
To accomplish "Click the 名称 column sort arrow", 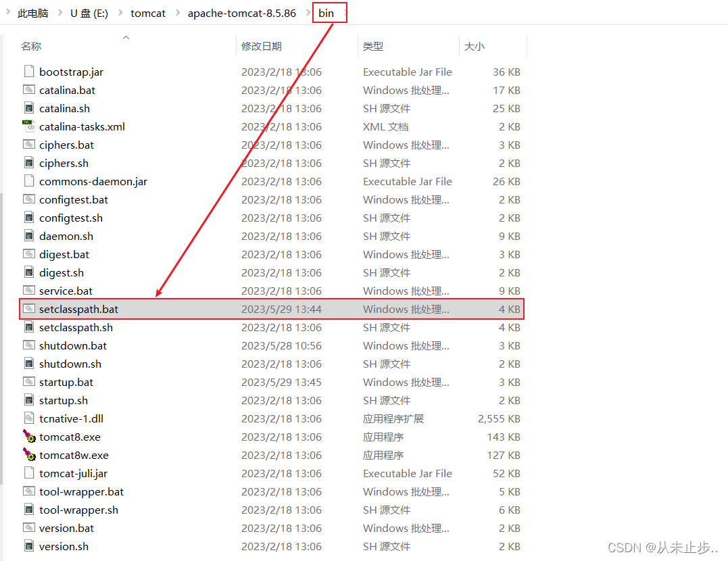I will [x=126, y=39].
